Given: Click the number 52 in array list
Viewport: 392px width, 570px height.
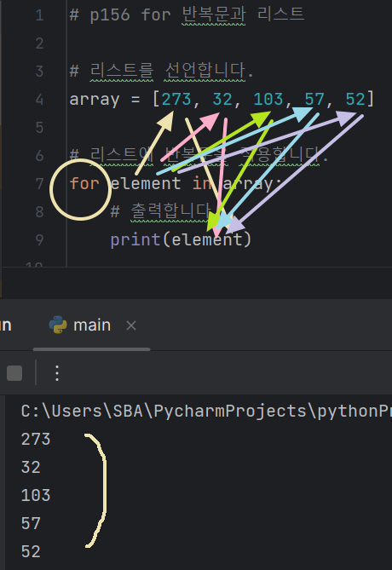Looking at the screenshot, I should tap(355, 99).
